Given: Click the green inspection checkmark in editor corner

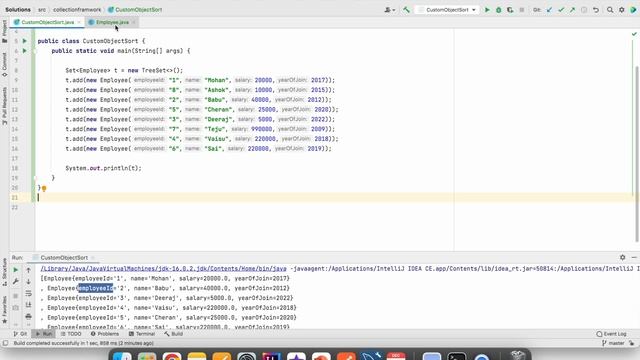Looking at the screenshot, I should (x=634, y=34).
